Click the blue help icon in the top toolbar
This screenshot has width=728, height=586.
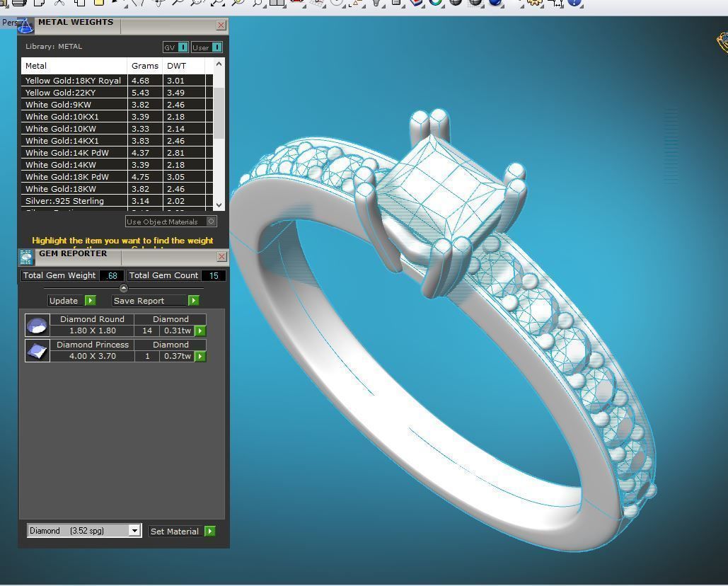[574, 2]
